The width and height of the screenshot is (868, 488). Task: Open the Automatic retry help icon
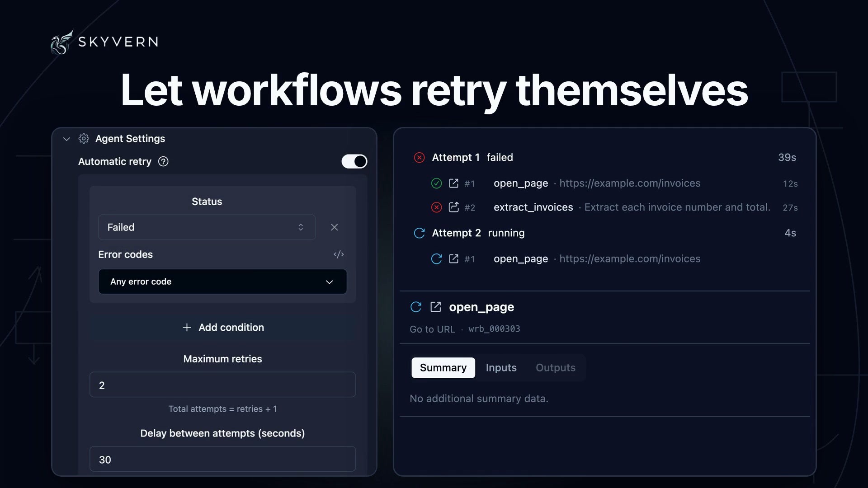click(x=163, y=162)
